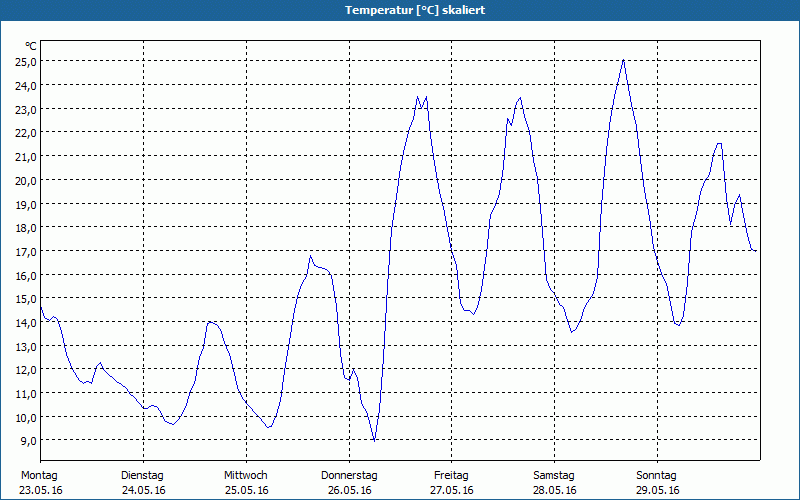Select the 26.05.16 date label

pos(348,490)
